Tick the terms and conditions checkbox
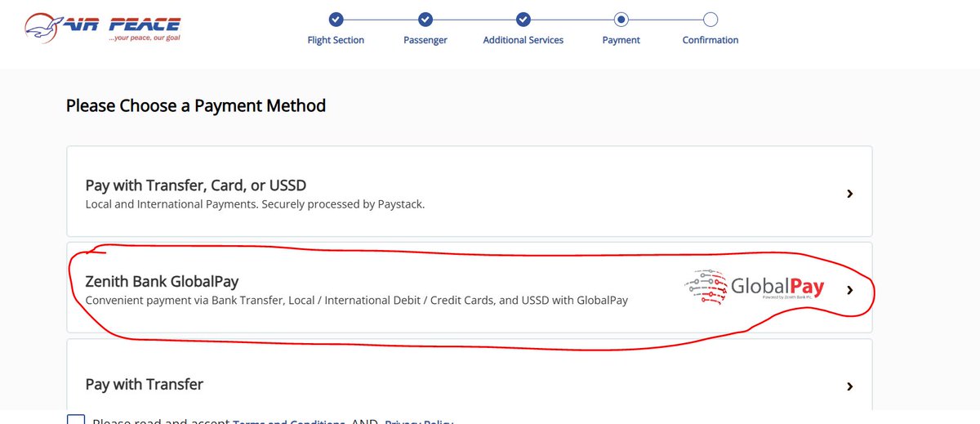980x424 pixels. (x=76, y=419)
